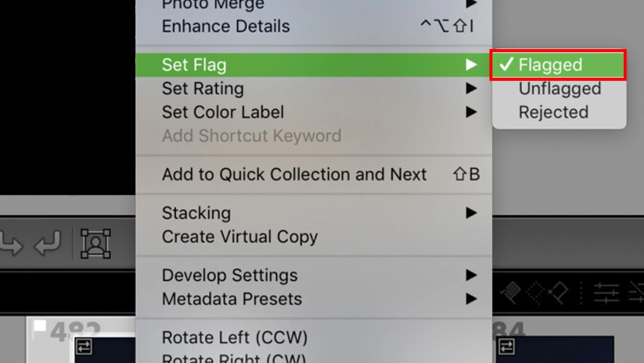644x363 pixels.
Task: Click the sync badge on thumbnail 482
Action: click(x=84, y=347)
